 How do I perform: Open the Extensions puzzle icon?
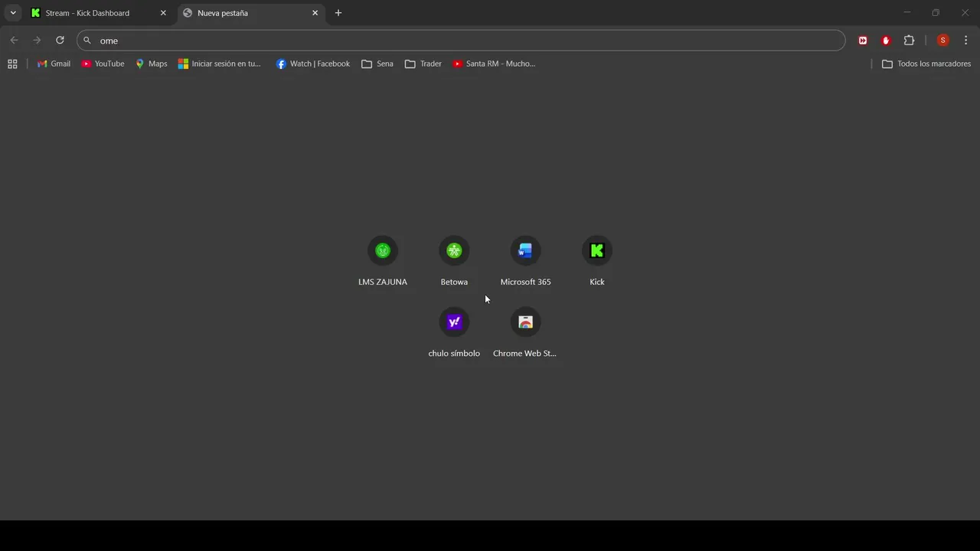(x=909, y=41)
